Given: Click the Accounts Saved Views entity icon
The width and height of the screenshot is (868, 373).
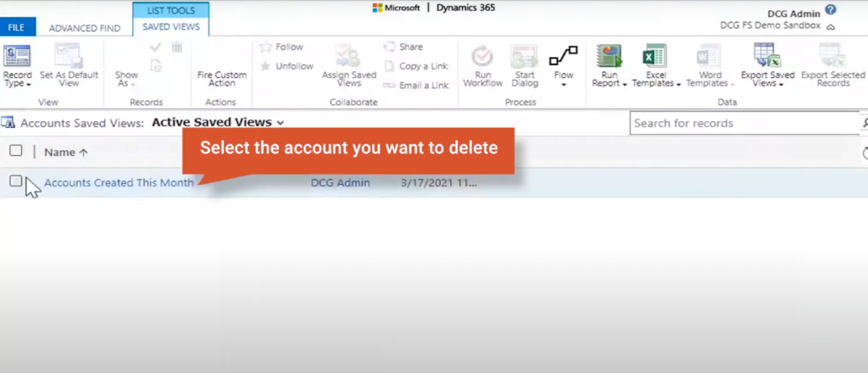Looking at the screenshot, I should point(8,122).
